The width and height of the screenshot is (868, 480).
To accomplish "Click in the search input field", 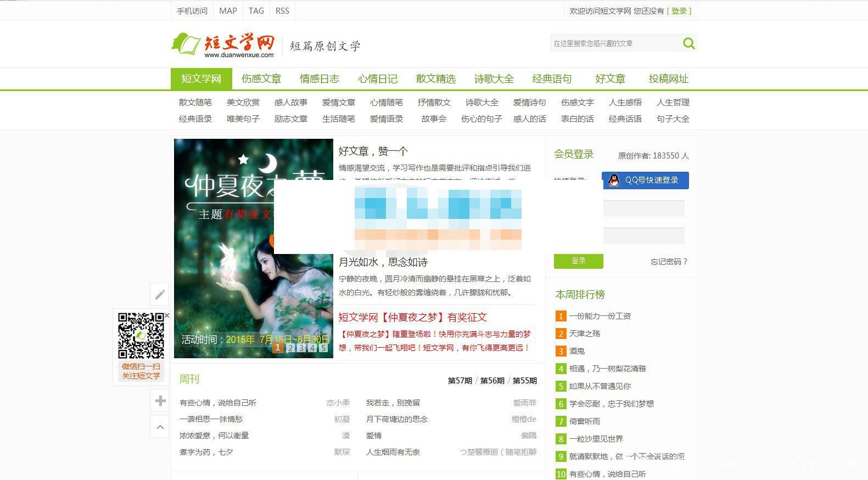I will pyautogui.click(x=615, y=43).
